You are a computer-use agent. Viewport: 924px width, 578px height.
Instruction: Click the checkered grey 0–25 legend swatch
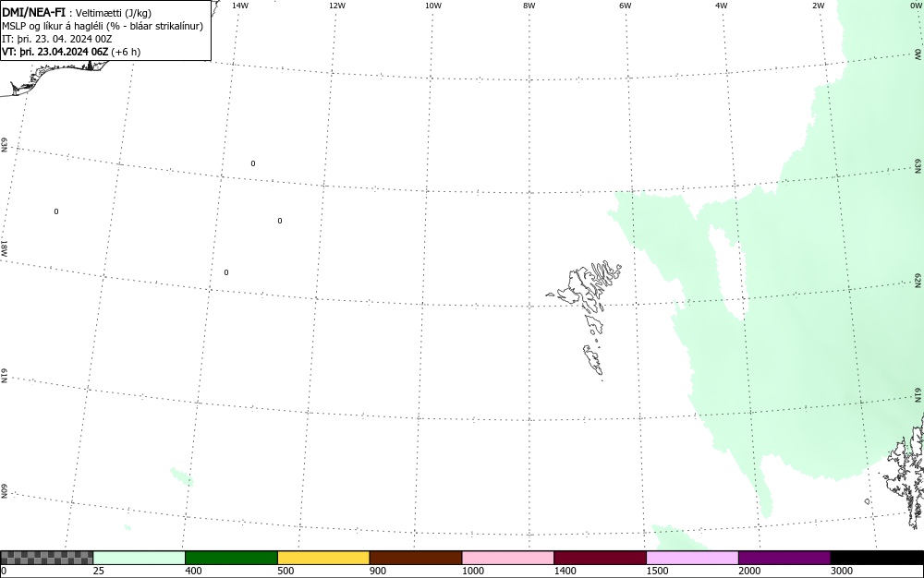point(46,558)
